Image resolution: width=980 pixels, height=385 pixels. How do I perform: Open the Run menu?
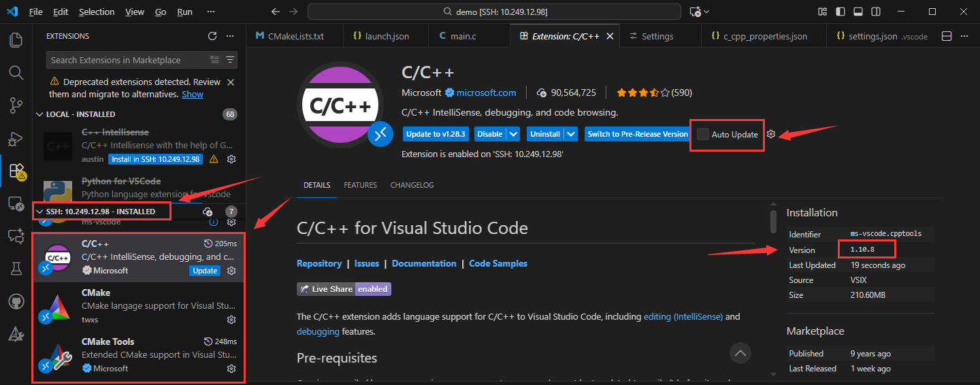click(184, 12)
